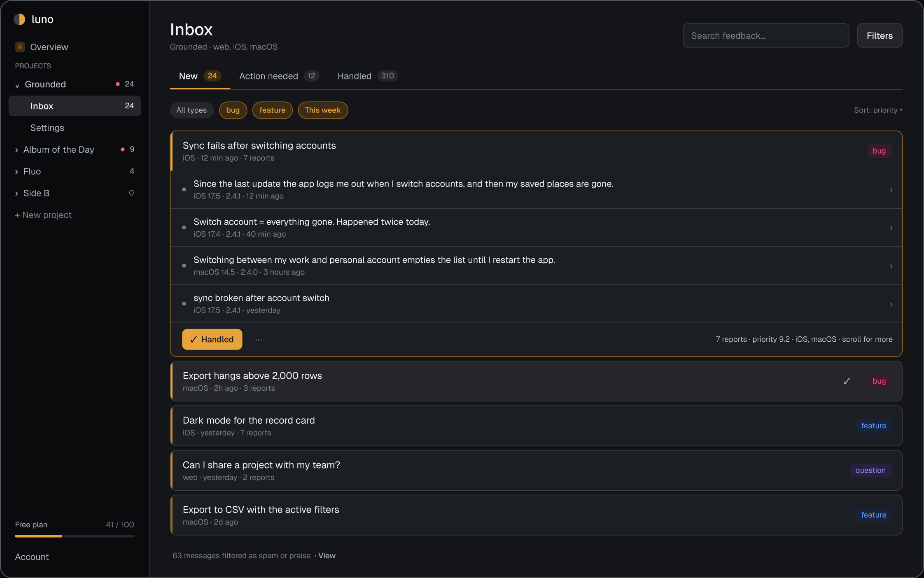
Task: Open 'sync broken after account switch' arrow
Action: 891,304
